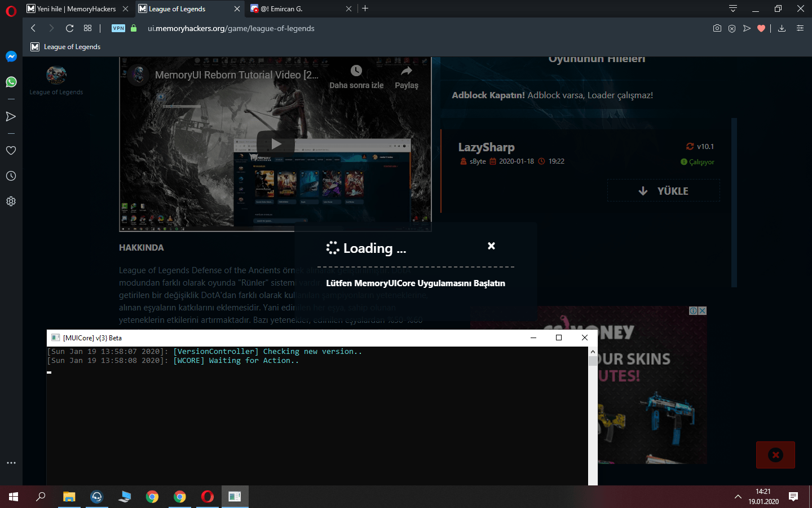Open History clock icon in sidebar
Image resolution: width=812 pixels, height=508 pixels.
pyautogui.click(x=11, y=176)
